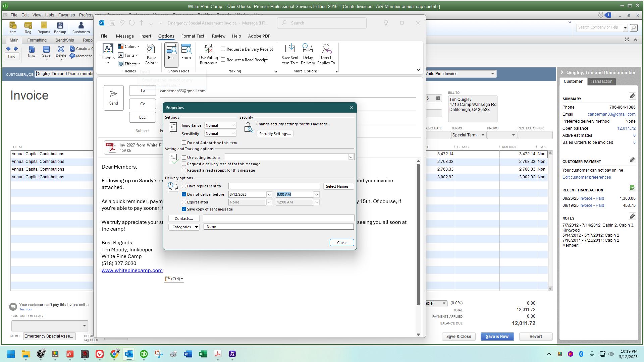
Task: Close the Properties dialog via Close button
Action: click(341, 243)
